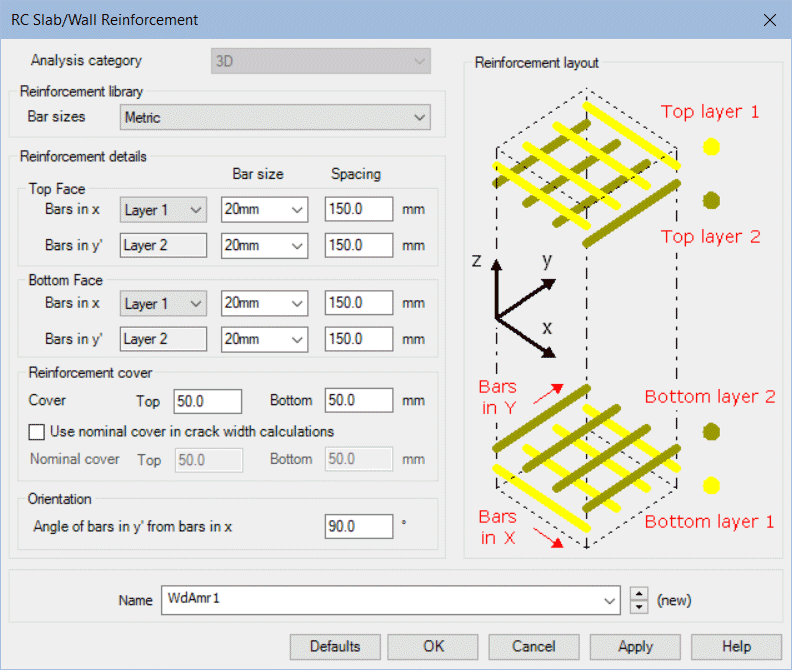
Task: Select the angle of bars orientation field
Action: 358,527
